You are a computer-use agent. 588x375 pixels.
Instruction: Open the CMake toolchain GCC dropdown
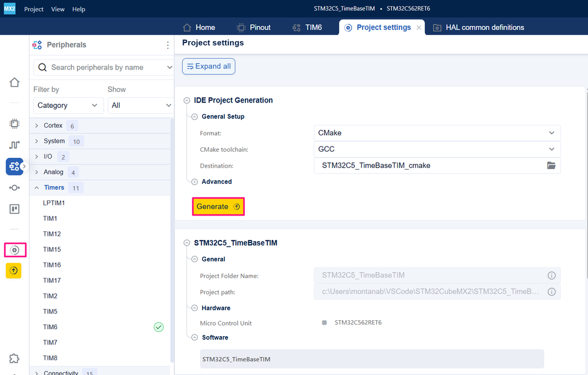pos(437,150)
